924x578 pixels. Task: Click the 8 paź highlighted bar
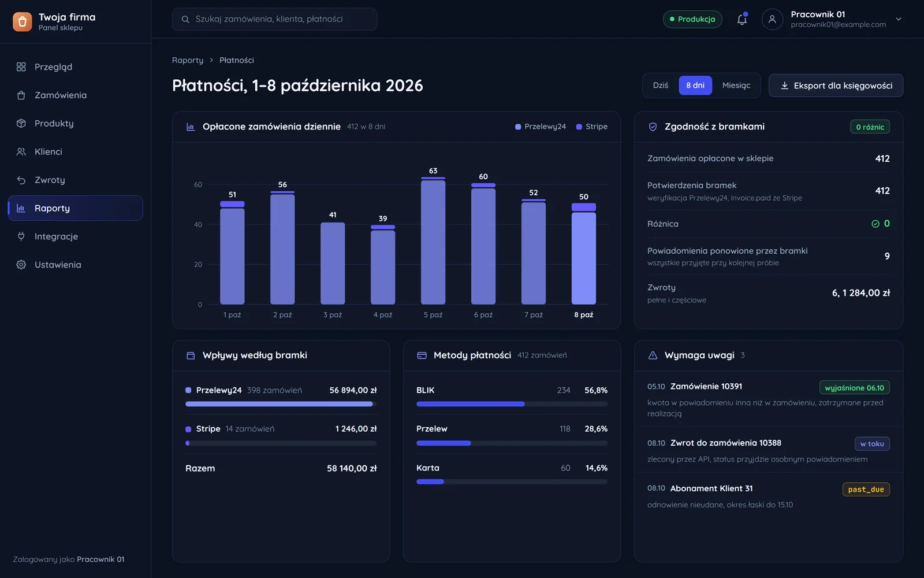click(584, 254)
